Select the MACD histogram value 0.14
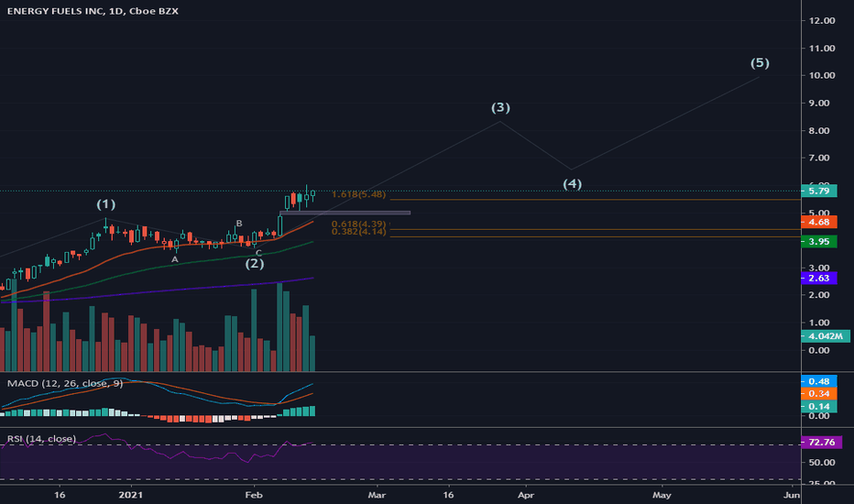 click(x=818, y=407)
